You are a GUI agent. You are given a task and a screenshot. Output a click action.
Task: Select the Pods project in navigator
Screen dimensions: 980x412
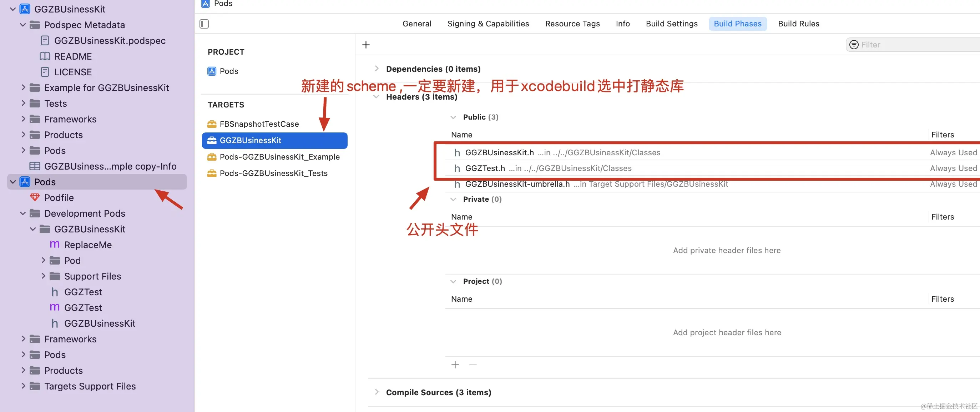[97, 182]
